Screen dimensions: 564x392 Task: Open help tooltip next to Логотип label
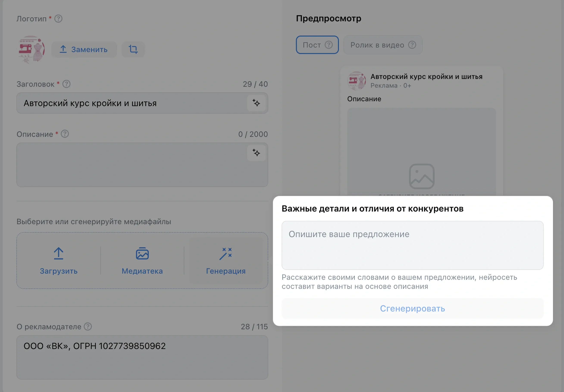(x=58, y=19)
